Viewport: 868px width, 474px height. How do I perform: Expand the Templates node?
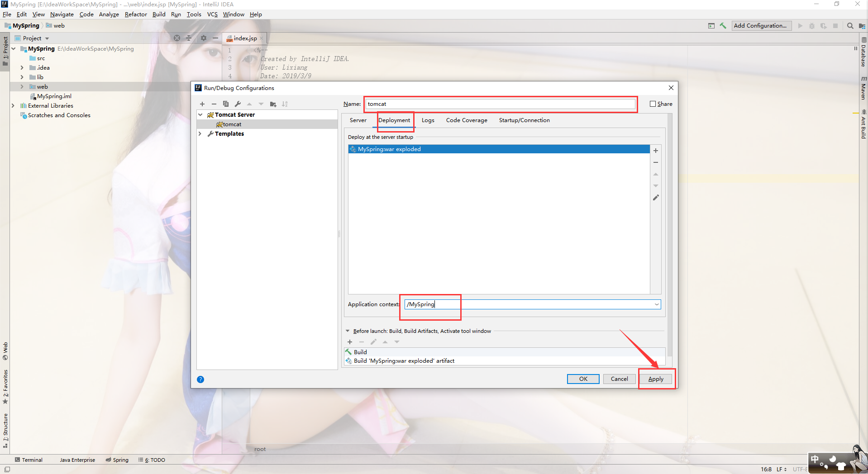tap(200, 134)
